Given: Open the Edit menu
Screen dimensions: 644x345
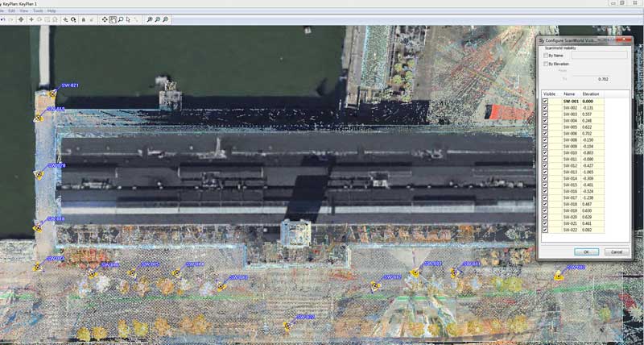Looking at the screenshot, I should [11, 10].
